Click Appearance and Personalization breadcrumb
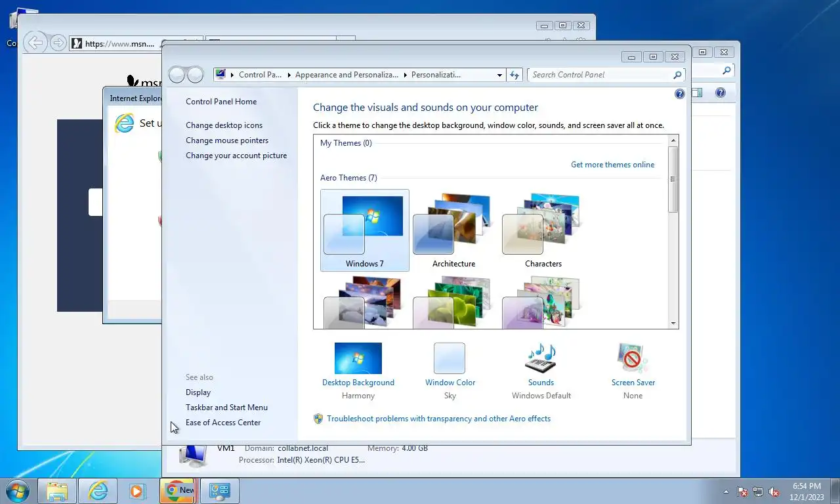Viewport: 840px width, 504px height. click(x=346, y=75)
